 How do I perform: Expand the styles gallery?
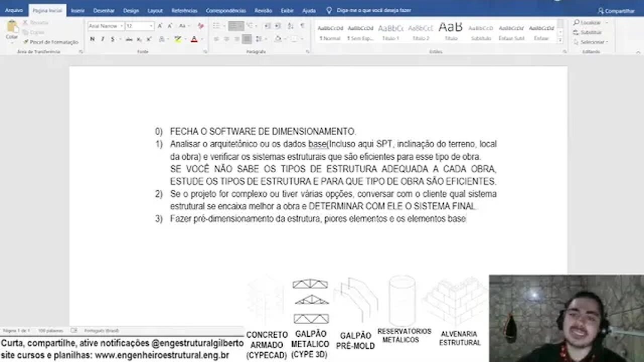560,40
